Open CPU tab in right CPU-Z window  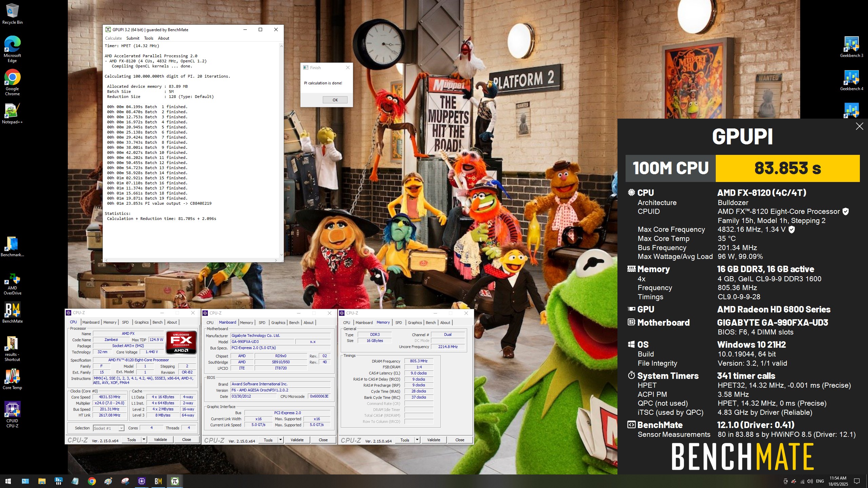(x=347, y=323)
